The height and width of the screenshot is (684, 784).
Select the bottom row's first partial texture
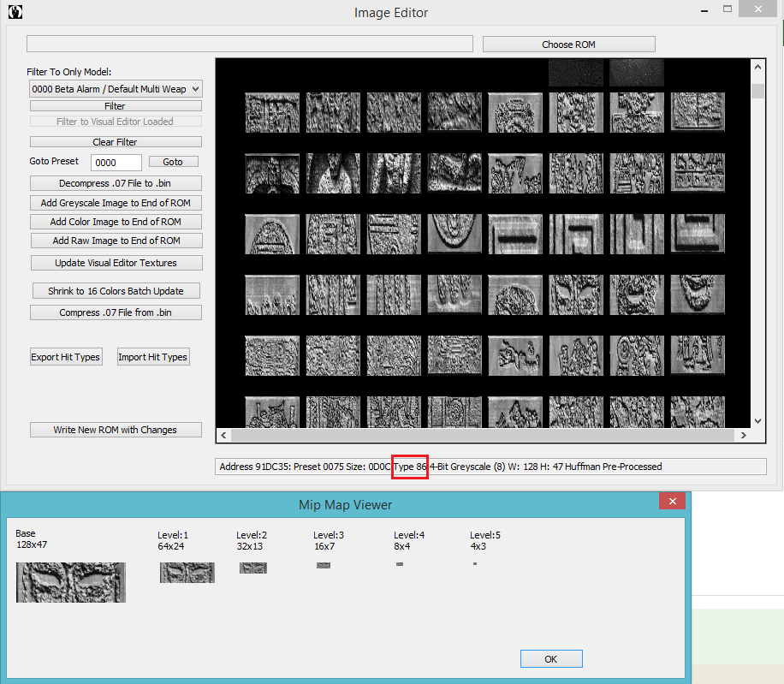[272, 412]
